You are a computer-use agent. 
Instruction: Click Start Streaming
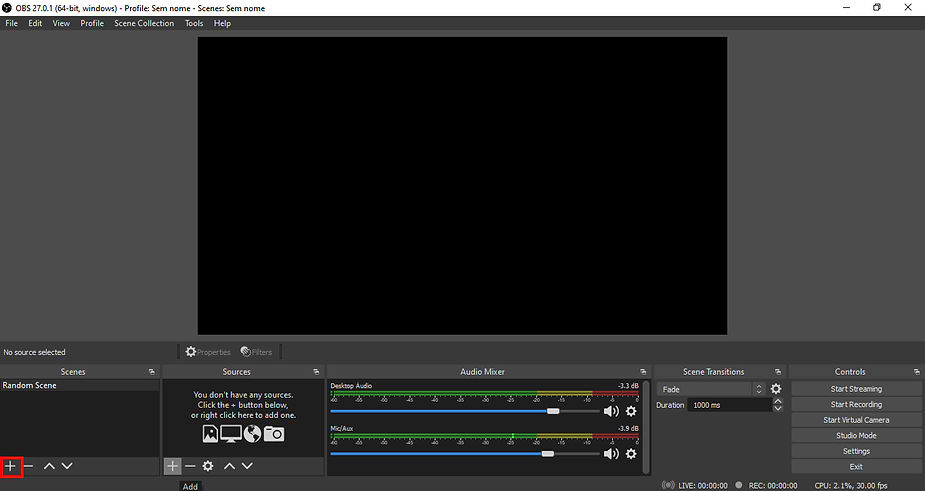point(856,389)
